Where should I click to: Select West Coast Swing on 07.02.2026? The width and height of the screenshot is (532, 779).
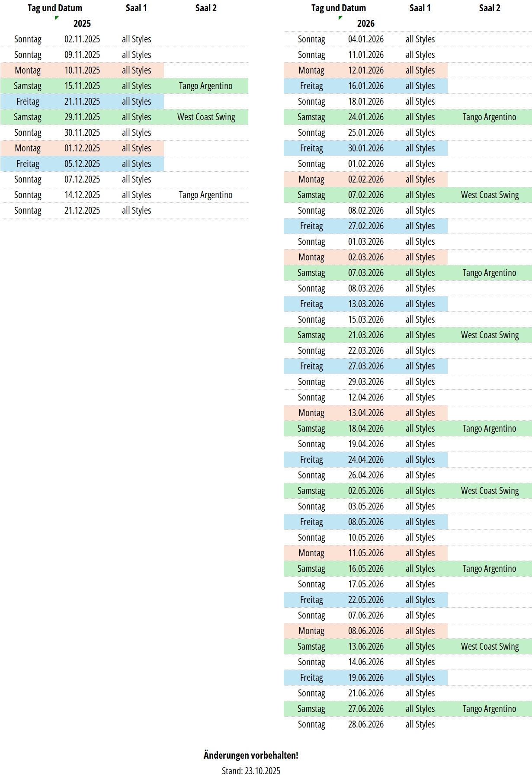point(490,195)
